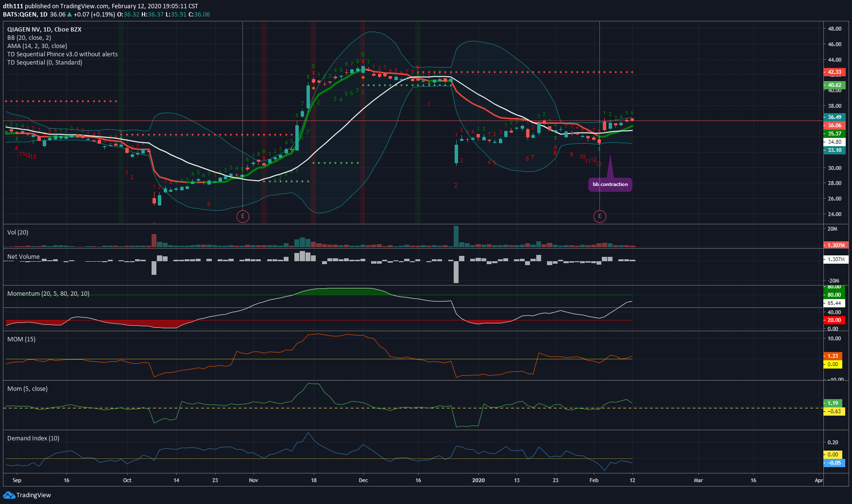This screenshot has width=852, height=504.
Task: Click the 24.00 price scale label
Action: pyautogui.click(x=835, y=214)
